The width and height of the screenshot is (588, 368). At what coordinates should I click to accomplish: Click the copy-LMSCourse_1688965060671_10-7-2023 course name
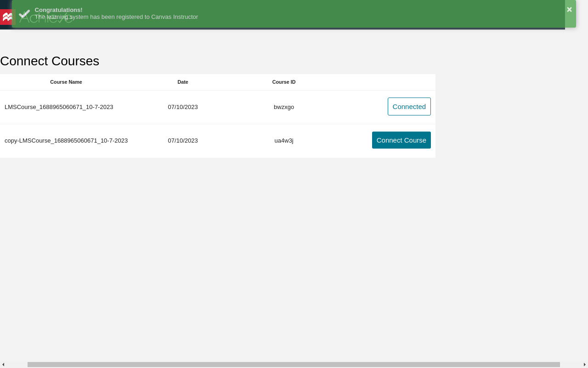click(x=66, y=141)
